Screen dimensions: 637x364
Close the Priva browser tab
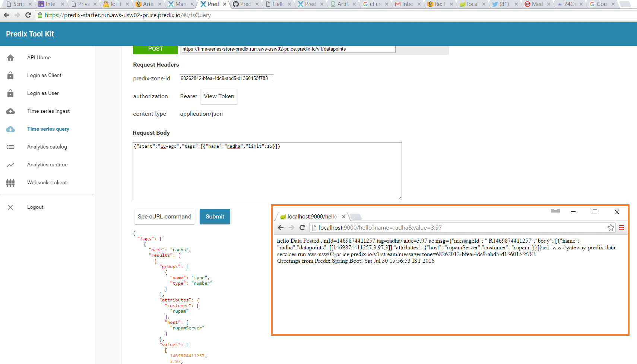click(95, 4)
